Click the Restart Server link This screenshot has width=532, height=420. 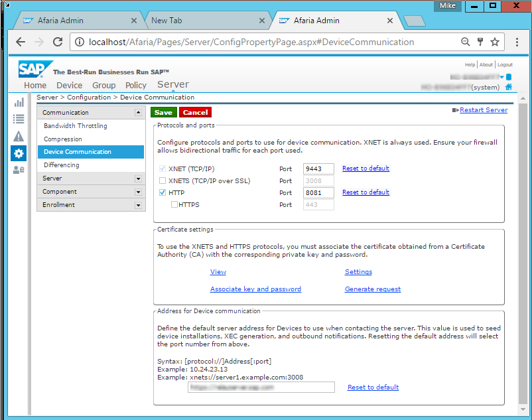pyautogui.click(x=484, y=109)
